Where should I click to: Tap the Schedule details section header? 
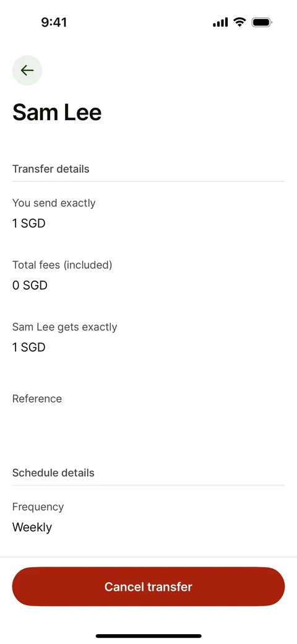(x=53, y=472)
